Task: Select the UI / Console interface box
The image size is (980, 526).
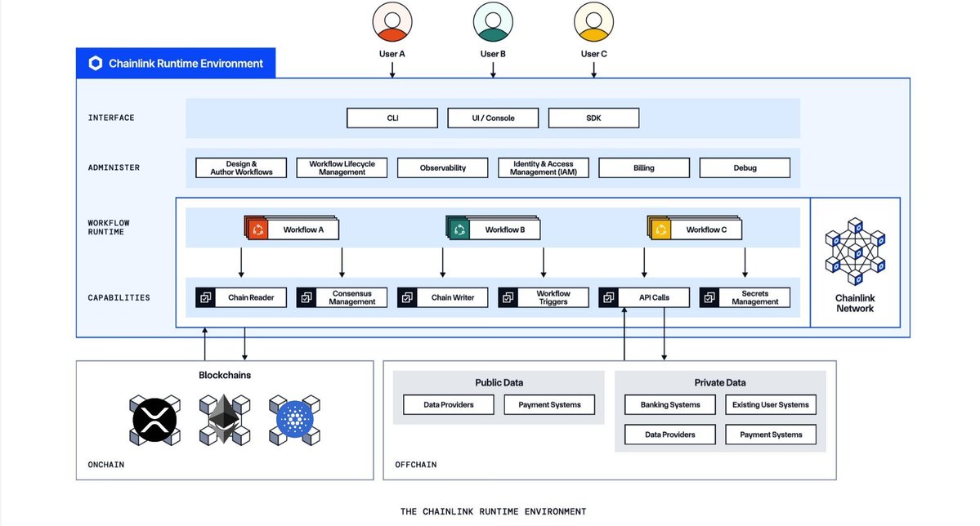Action: tap(493, 118)
